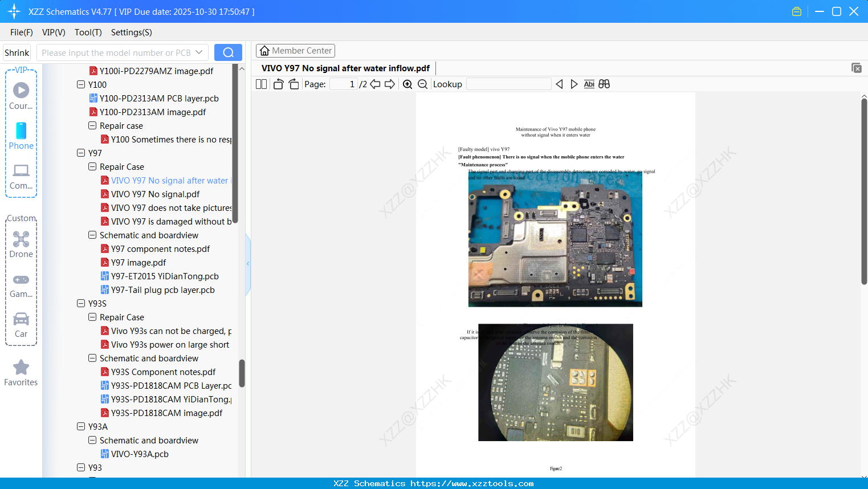Find previous lookup match triangle
Viewport: 868px width, 489px height.
click(559, 84)
